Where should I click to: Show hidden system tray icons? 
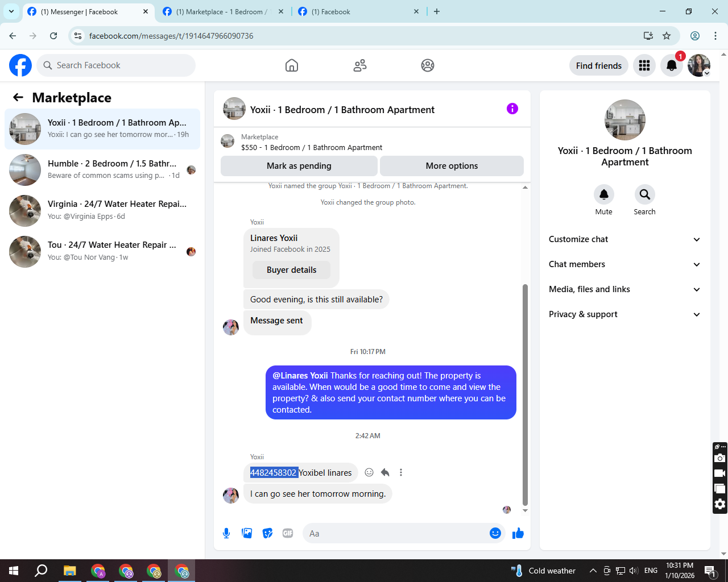(593, 571)
